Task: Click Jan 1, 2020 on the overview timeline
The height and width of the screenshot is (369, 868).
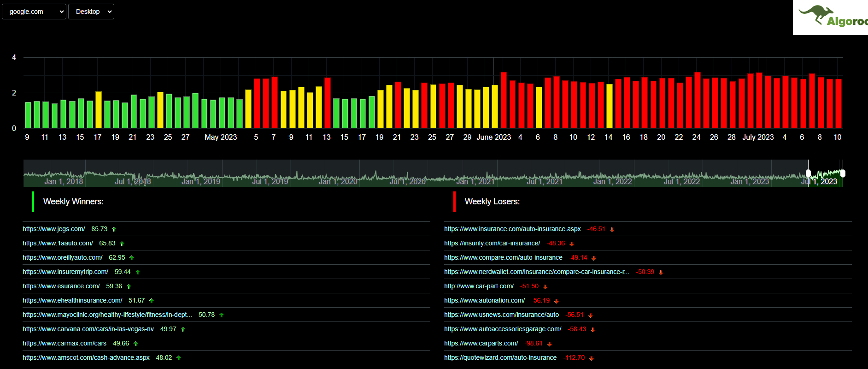Action: point(338,181)
